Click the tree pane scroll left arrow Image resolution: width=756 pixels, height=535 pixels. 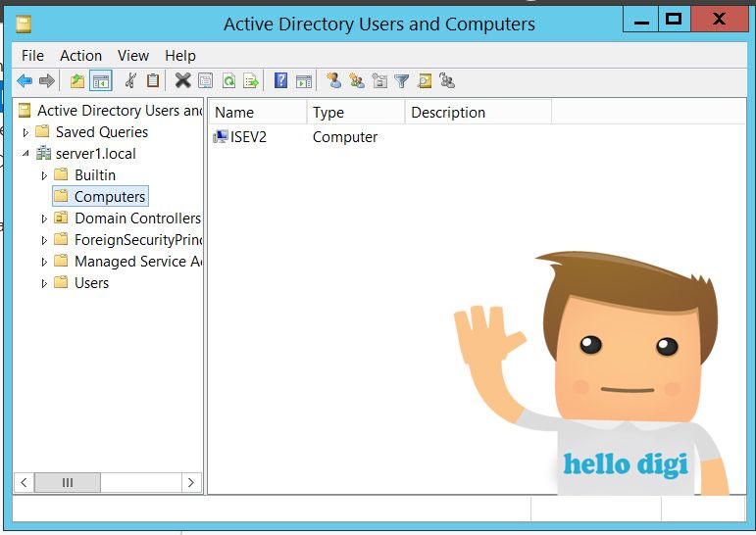(x=25, y=482)
